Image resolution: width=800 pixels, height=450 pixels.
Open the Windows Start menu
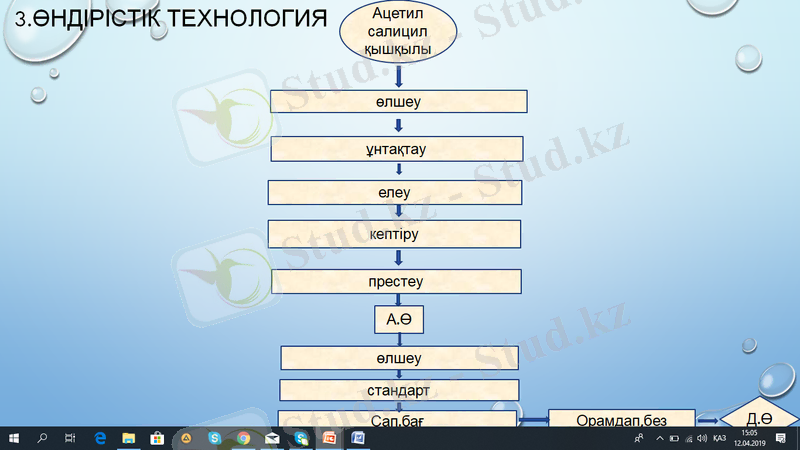(14, 438)
